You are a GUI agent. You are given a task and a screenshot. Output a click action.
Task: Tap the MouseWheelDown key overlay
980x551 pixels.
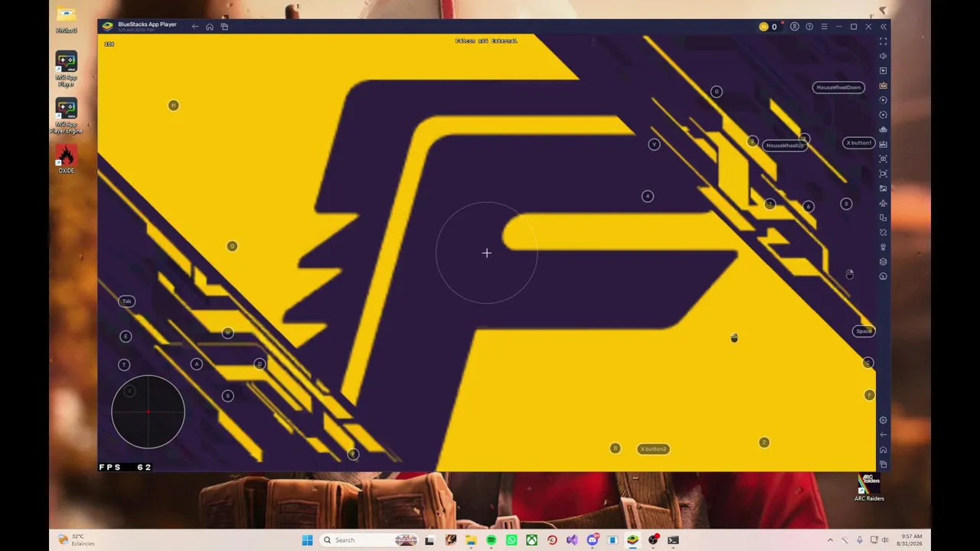838,87
